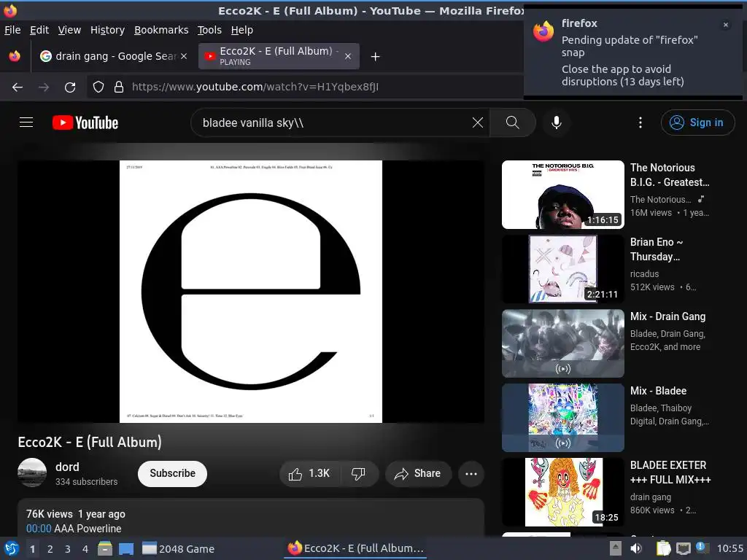
Task: Open the View menu
Action: (x=69, y=30)
